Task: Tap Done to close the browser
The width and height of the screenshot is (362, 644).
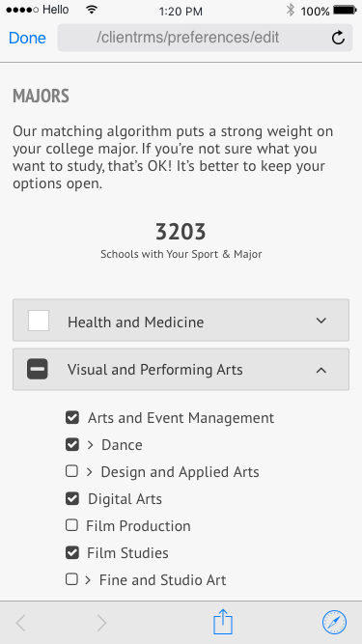Action: pyautogui.click(x=27, y=38)
